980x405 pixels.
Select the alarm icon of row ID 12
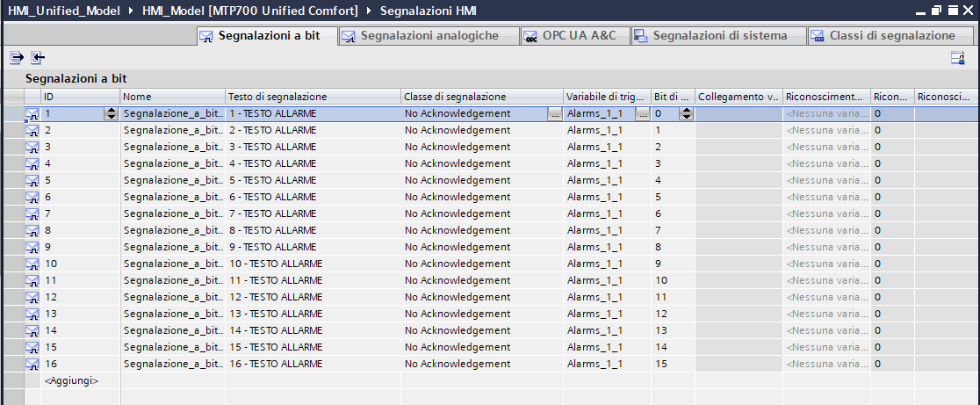click(32, 297)
